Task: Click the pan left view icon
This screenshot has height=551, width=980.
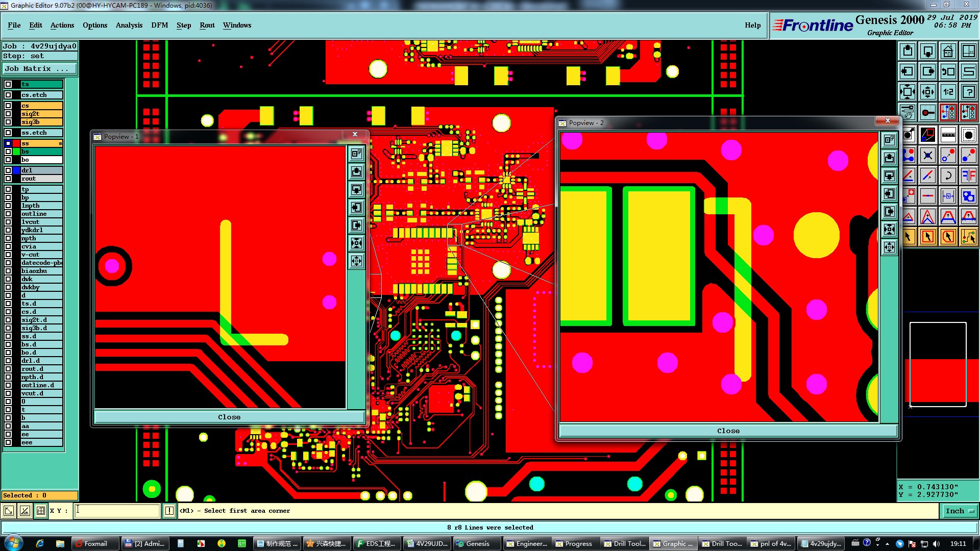Action: click(908, 71)
